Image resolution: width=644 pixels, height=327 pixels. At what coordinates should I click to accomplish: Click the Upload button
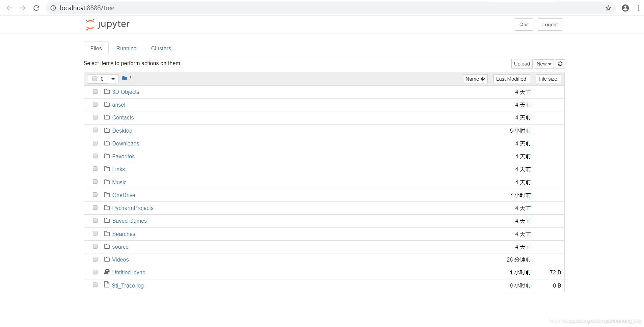tap(522, 64)
